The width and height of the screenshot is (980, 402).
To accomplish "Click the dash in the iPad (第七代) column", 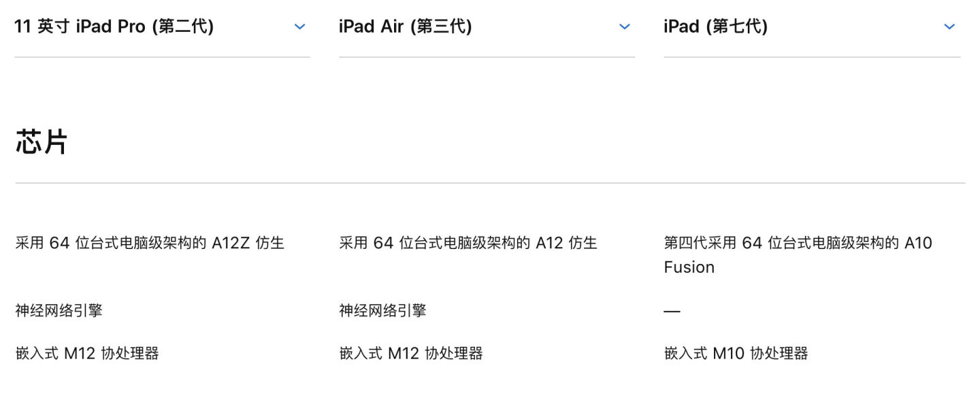I will [x=672, y=312].
